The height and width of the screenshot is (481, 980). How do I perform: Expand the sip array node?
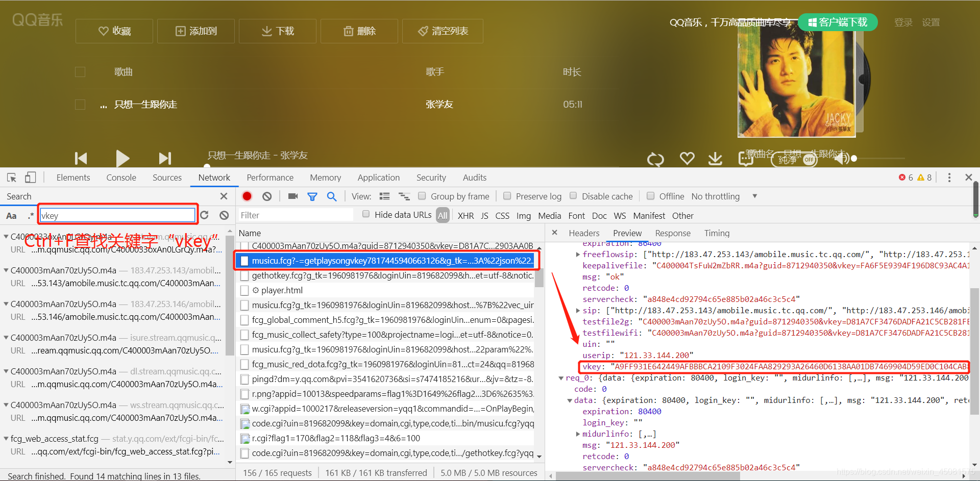click(578, 310)
